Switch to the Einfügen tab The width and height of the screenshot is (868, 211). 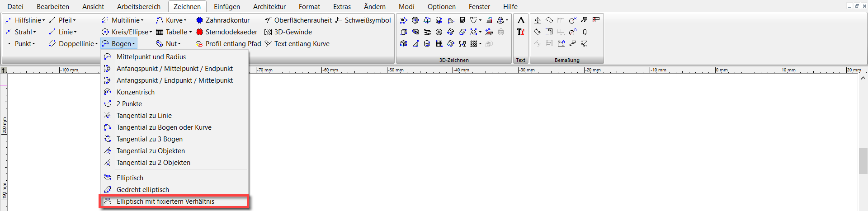click(227, 7)
